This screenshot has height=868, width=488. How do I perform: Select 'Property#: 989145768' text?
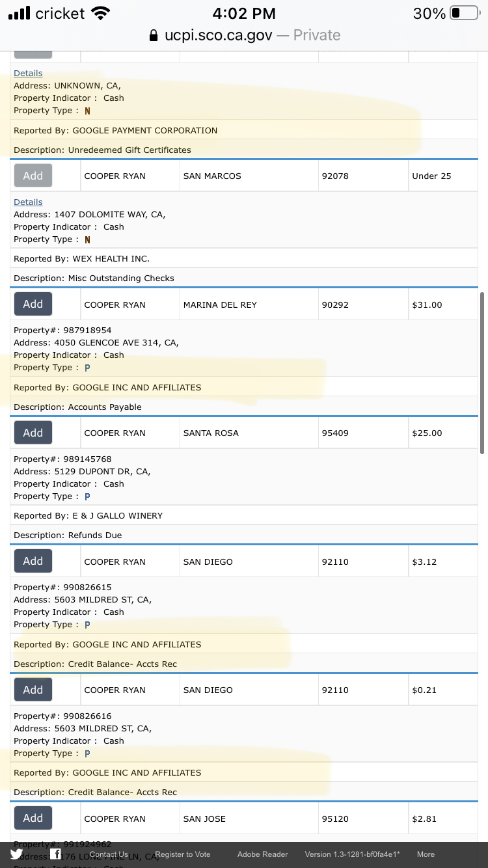[x=62, y=459]
